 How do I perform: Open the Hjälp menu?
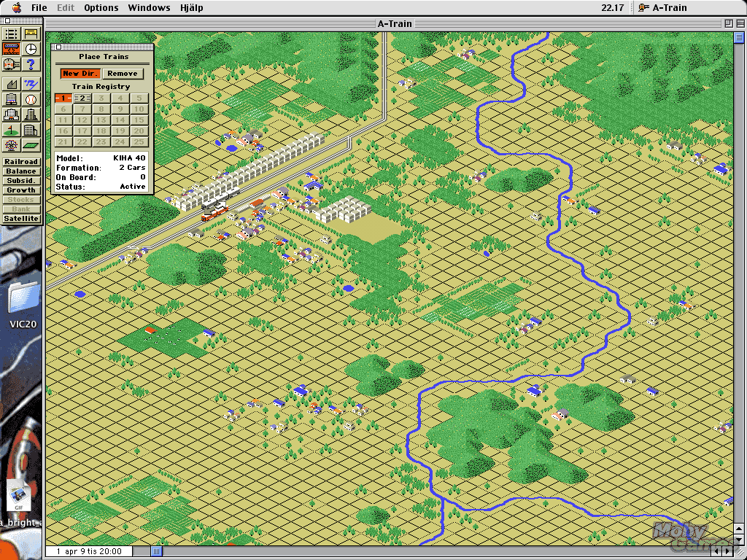[x=192, y=7]
